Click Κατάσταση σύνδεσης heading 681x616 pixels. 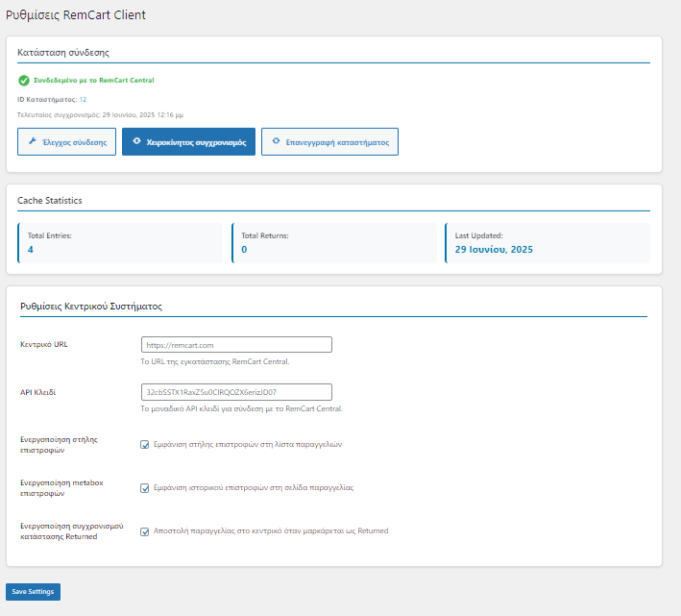pyautogui.click(x=63, y=52)
